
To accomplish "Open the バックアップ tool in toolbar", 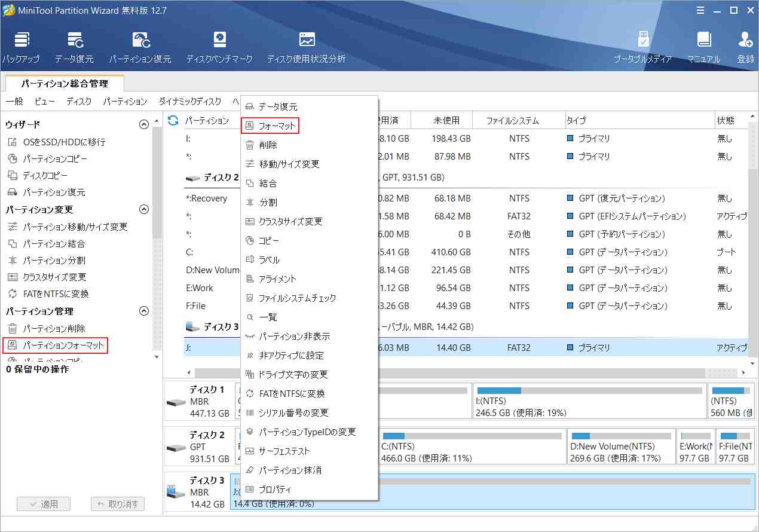I will [x=21, y=47].
